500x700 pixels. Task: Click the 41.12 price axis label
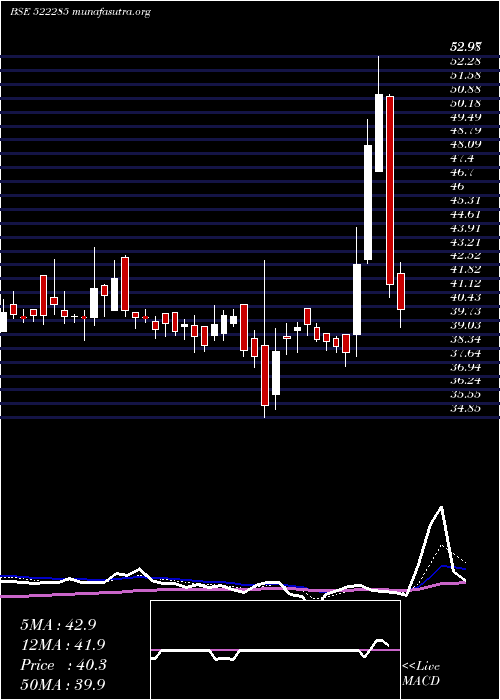coord(465,283)
